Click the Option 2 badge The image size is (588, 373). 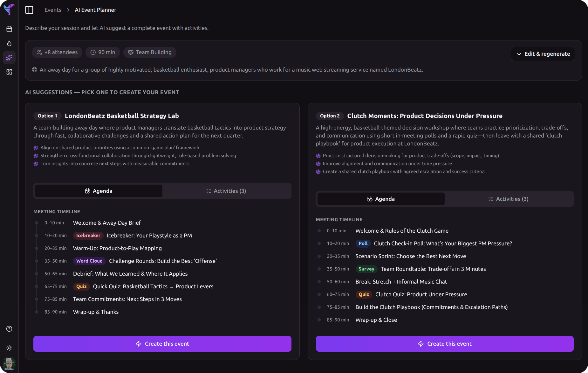click(x=330, y=116)
